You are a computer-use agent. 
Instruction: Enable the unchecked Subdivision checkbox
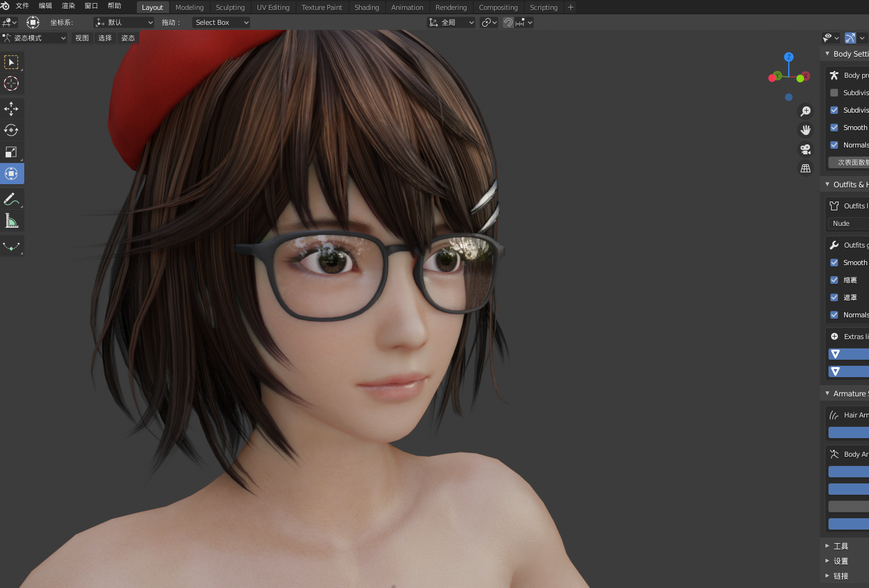click(834, 93)
